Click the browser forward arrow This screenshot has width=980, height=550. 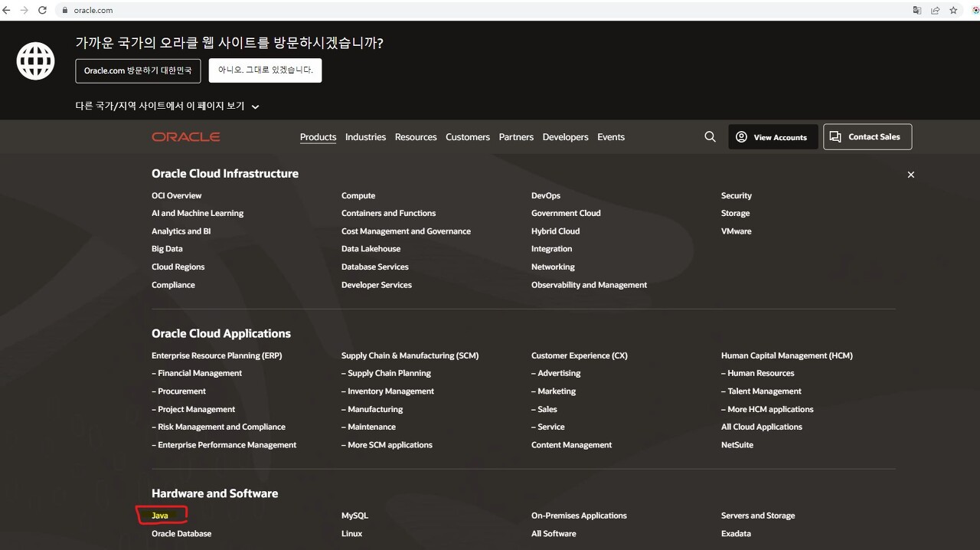tap(24, 10)
